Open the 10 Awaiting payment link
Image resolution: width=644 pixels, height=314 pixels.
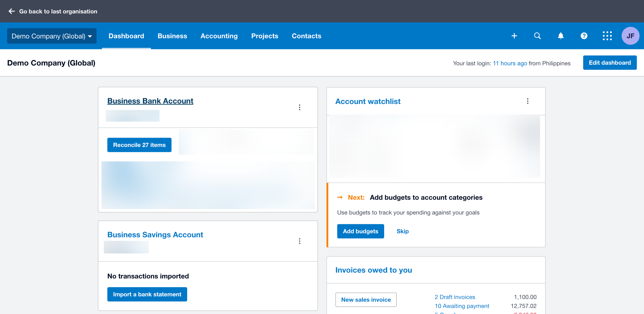pos(462,306)
